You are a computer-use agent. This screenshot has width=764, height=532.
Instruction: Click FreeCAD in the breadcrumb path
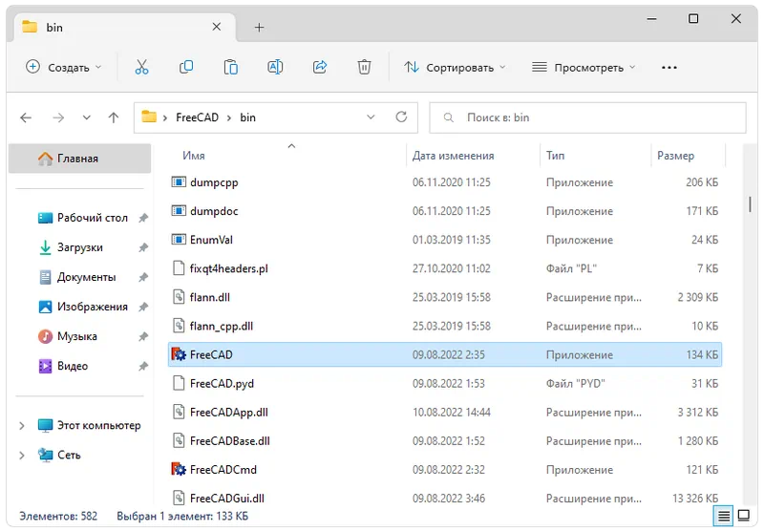click(197, 117)
